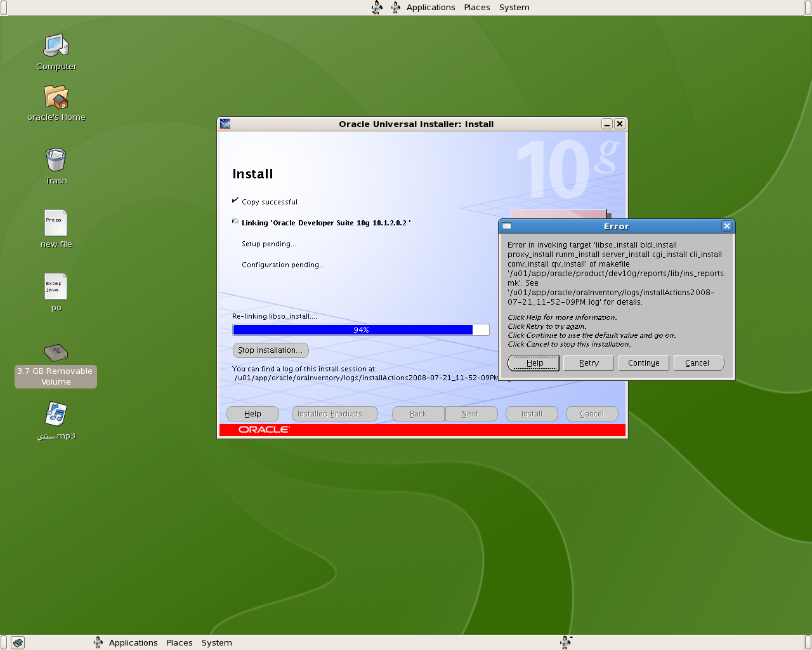The width and height of the screenshot is (812, 650).
Task: Open System menu in bottom panel
Action: [217, 642]
